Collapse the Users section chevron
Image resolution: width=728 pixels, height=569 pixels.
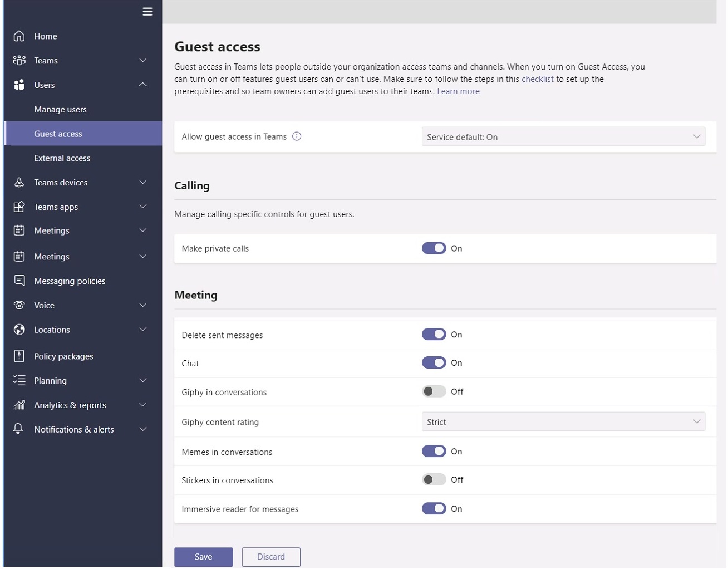pos(143,85)
